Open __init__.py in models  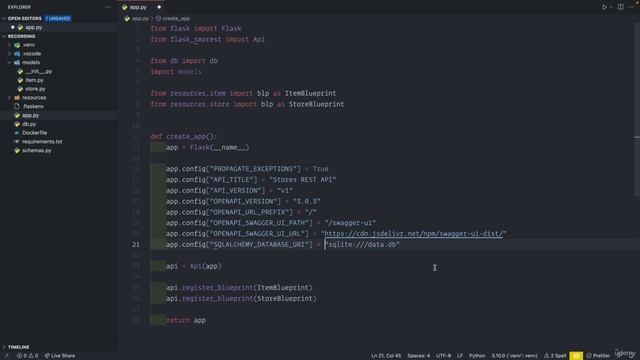click(38, 71)
